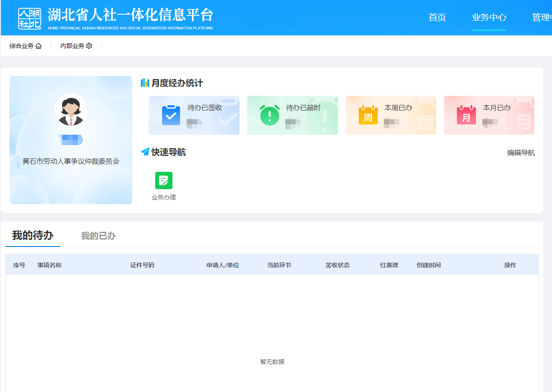Click the Hubei HRSS platform logo
Screen dimensions: 552x392
point(30,18)
